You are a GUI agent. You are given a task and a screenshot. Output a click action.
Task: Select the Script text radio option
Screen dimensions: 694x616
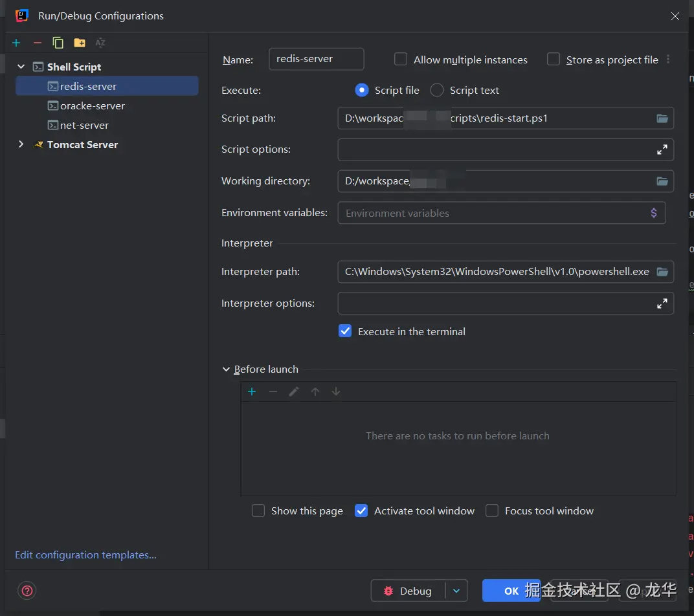(437, 91)
